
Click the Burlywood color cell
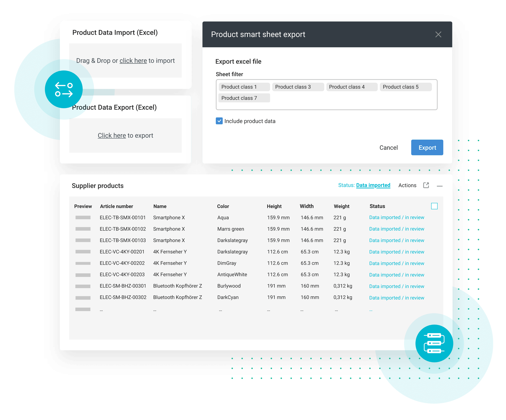[229, 286]
